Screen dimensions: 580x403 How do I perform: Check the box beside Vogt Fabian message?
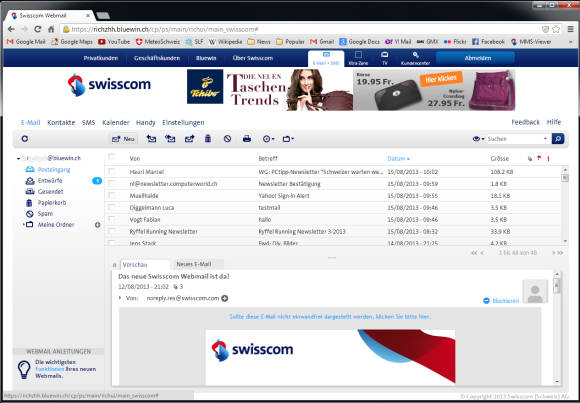tap(111, 219)
